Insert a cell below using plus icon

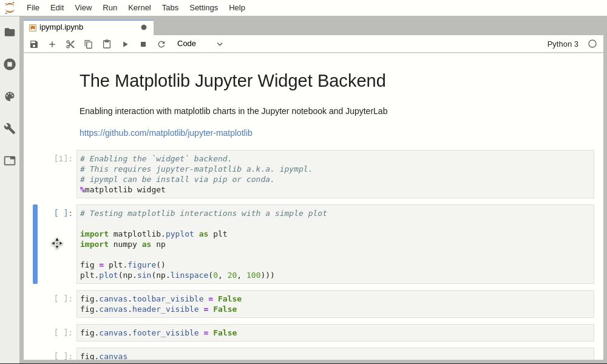(x=52, y=44)
